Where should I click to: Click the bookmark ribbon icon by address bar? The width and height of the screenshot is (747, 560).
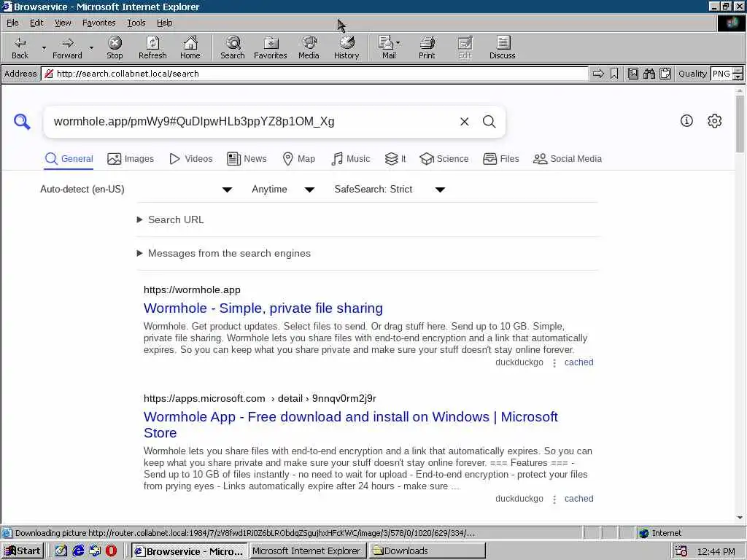point(614,74)
